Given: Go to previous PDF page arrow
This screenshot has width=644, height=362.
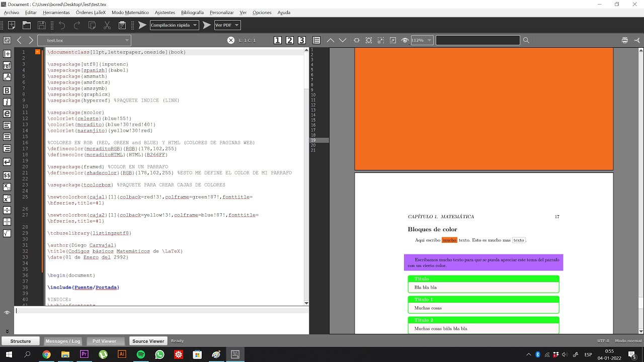Looking at the screenshot, I should 331,40.
